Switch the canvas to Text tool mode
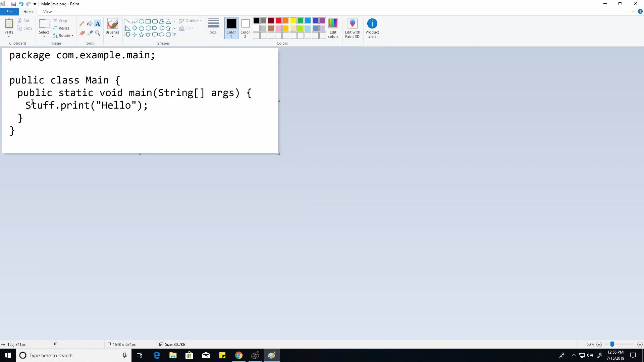Screen dimensions: 644x362 tap(98, 23)
